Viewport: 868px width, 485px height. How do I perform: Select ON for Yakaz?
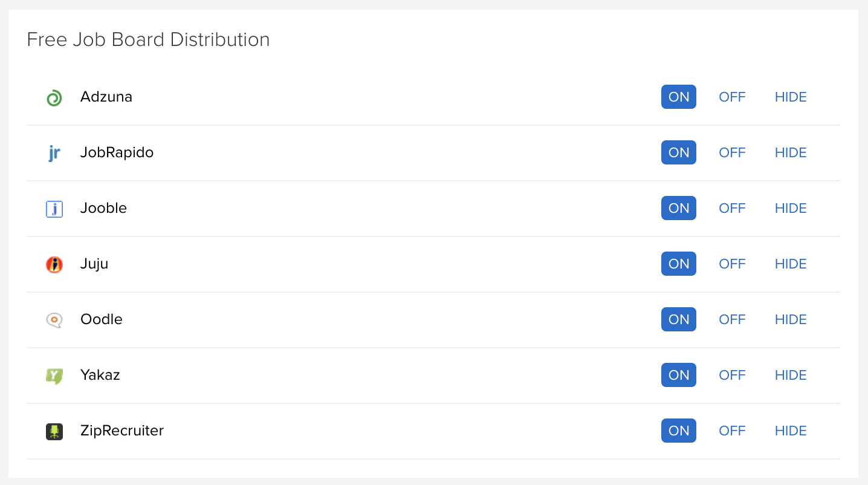[x=678, y=375]
